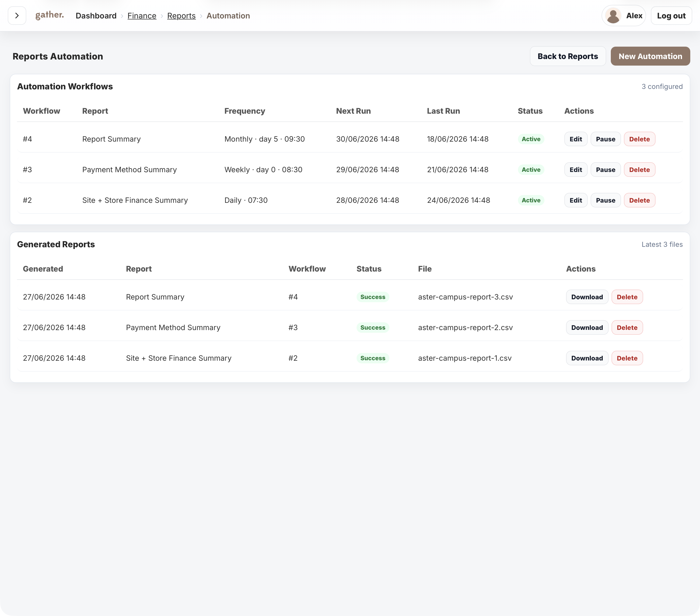Open Alex's profile avatar
Viewport: 700px width, 616px height.
[613, 16]
